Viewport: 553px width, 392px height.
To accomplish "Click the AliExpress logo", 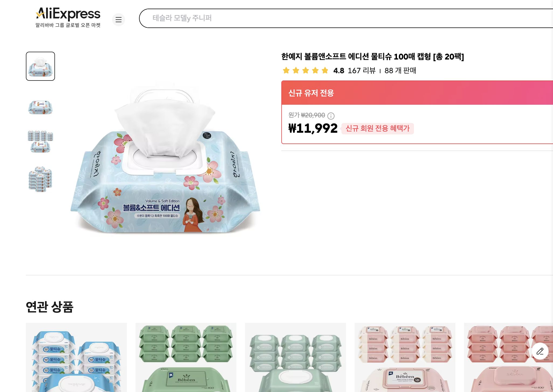I will 67,14.
